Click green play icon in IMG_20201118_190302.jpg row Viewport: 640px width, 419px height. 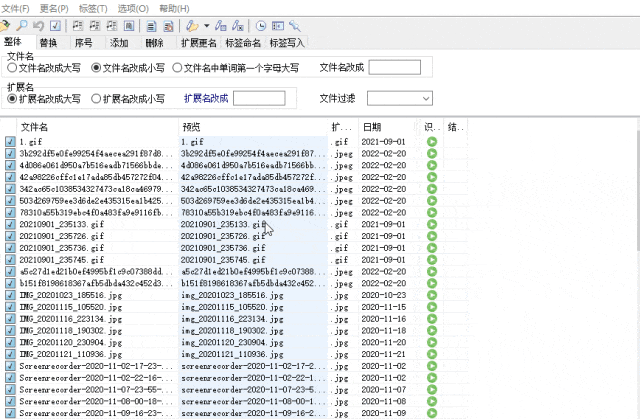(432, 330)
